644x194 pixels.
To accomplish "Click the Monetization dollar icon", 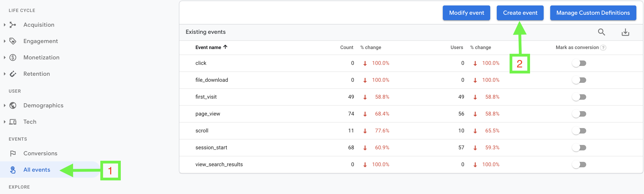I will click(x=13, y=57).
